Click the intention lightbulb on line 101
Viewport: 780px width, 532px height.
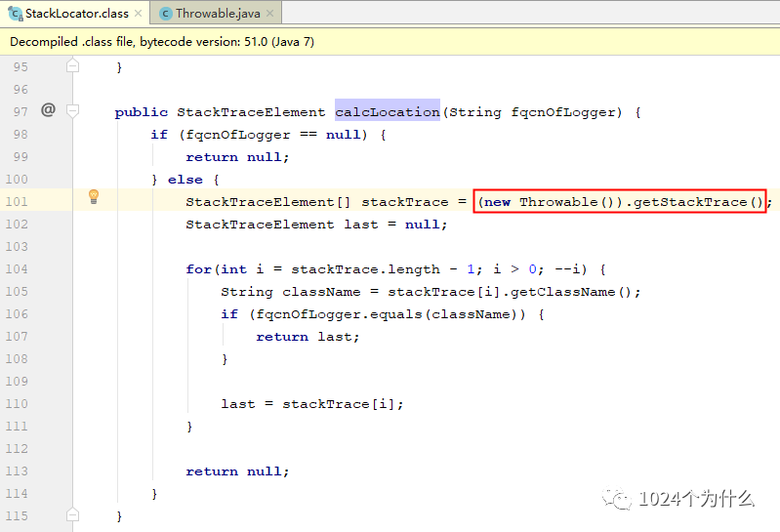(94, 197)
